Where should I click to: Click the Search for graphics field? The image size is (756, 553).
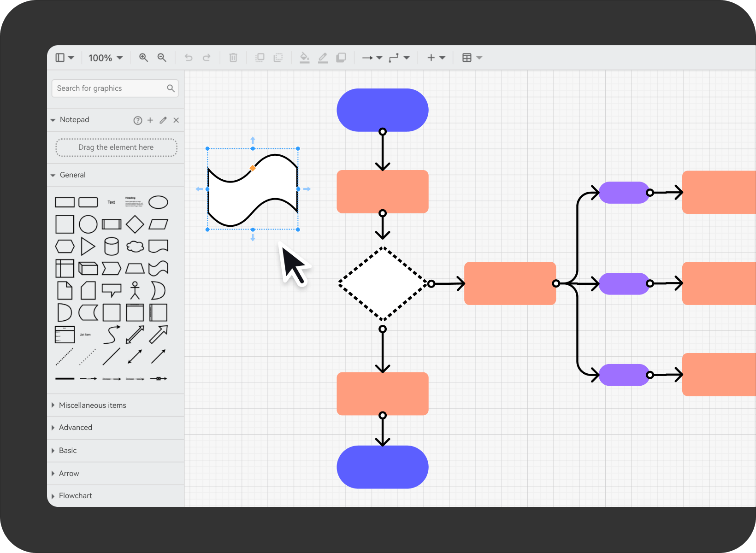110,88
